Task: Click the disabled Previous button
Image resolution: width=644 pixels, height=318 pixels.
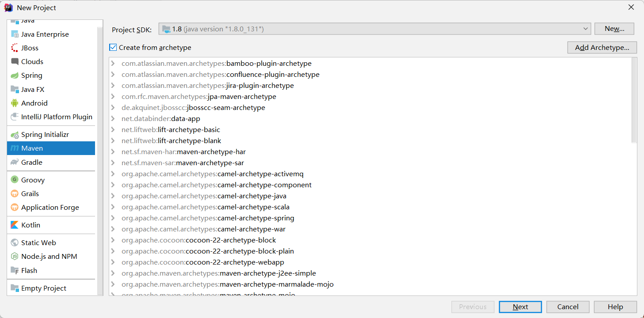Action: (x=473, y=307)
